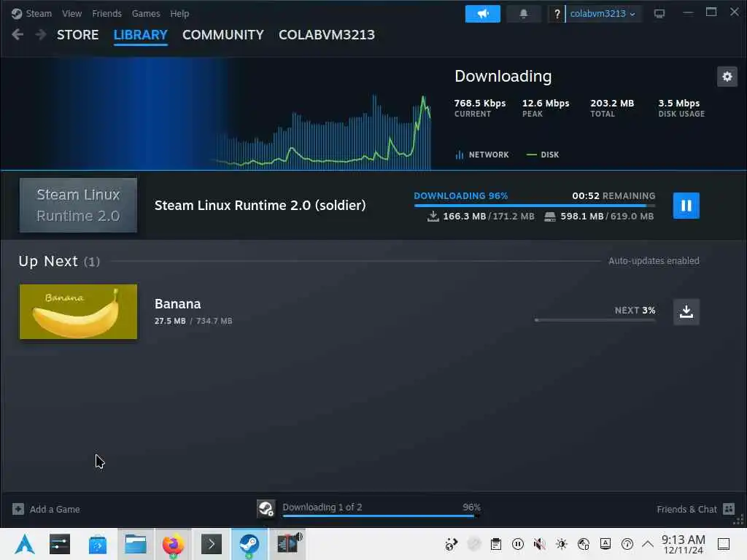This screenshot has height=560, width=747.
Task: Click the 203.2 MB TOTAL stat
Action: click(612, 108)
